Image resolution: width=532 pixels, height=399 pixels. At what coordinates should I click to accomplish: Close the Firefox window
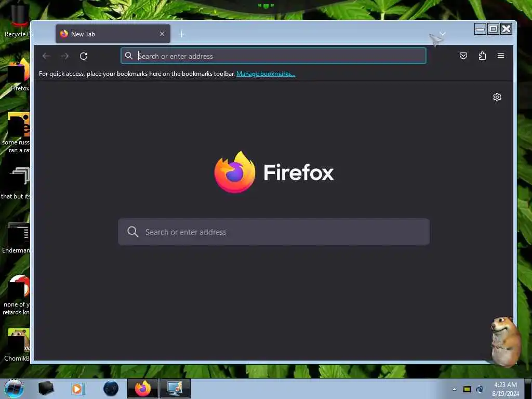coord(506,29)
